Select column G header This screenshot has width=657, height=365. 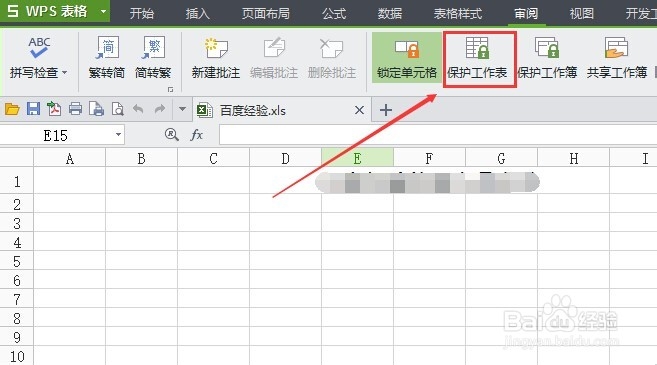pyautogui.click(x=502, y=158)
